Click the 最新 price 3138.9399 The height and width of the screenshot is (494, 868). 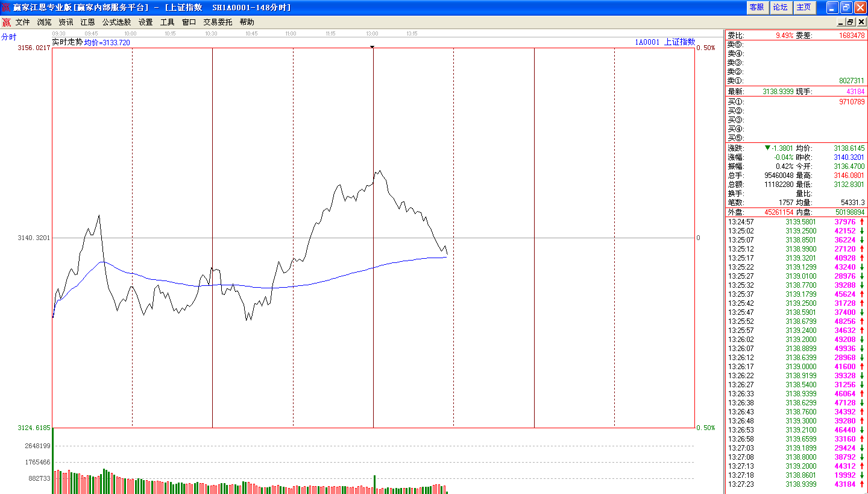tap(778, 92)
